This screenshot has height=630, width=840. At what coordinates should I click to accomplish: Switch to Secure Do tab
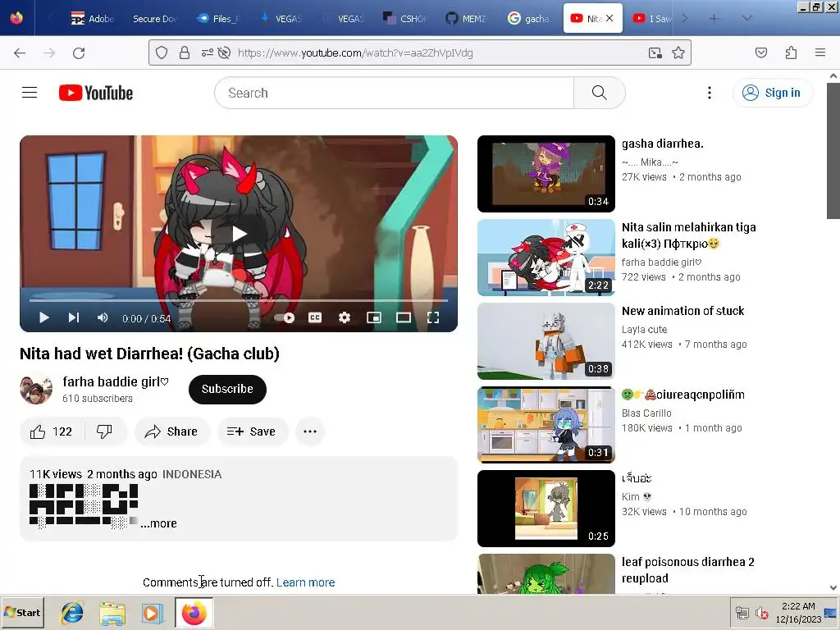154,19
